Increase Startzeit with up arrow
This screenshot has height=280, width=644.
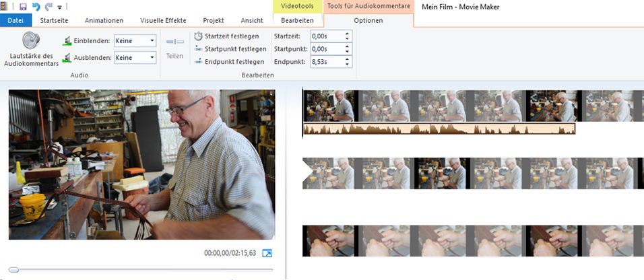pyautogui.click(x=347, y=34)
